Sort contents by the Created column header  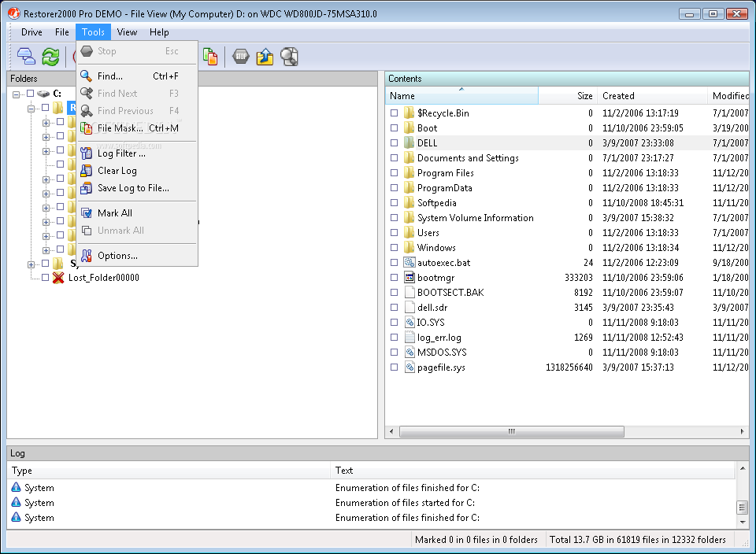click(x=652, y=96)
